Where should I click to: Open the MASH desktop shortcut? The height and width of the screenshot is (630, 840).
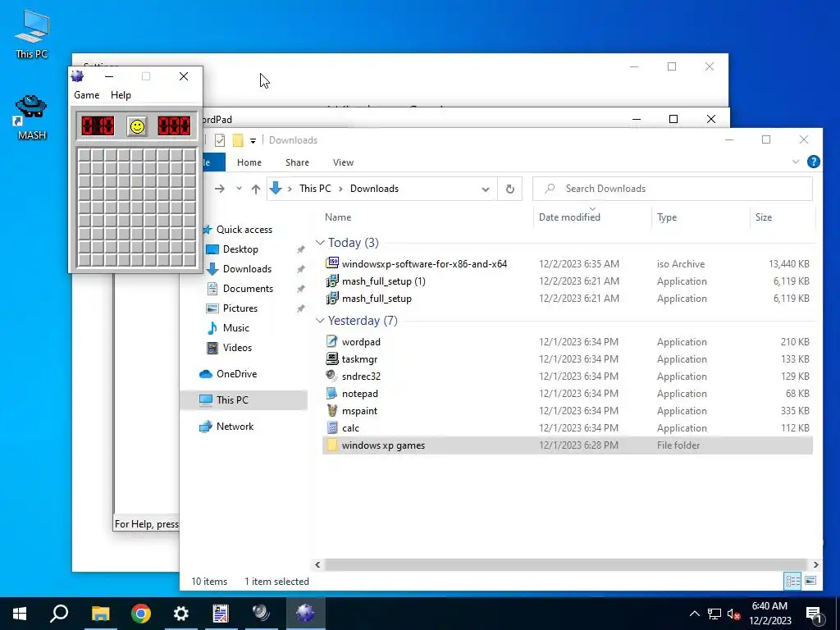(32, 118)
